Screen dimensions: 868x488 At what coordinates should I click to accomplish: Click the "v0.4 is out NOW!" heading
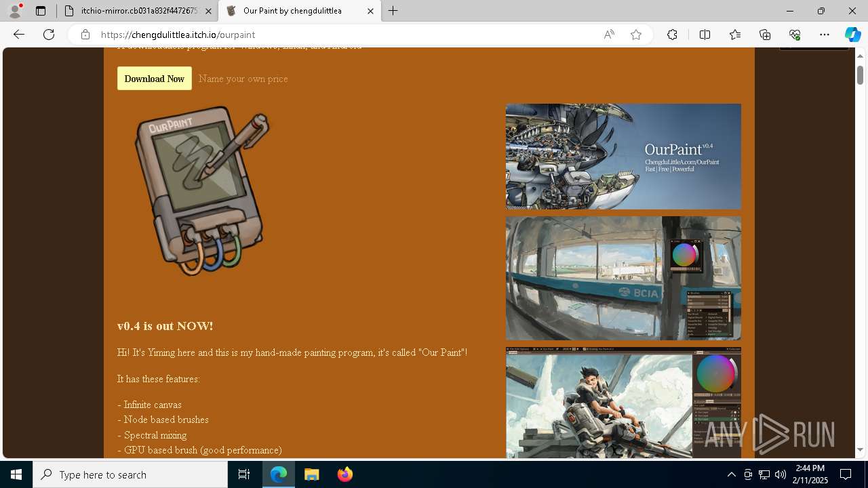[x=165, y=326]
